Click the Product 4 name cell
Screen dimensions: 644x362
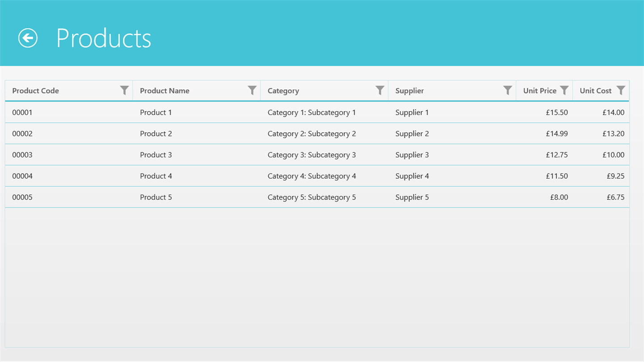tap(197, 176)
